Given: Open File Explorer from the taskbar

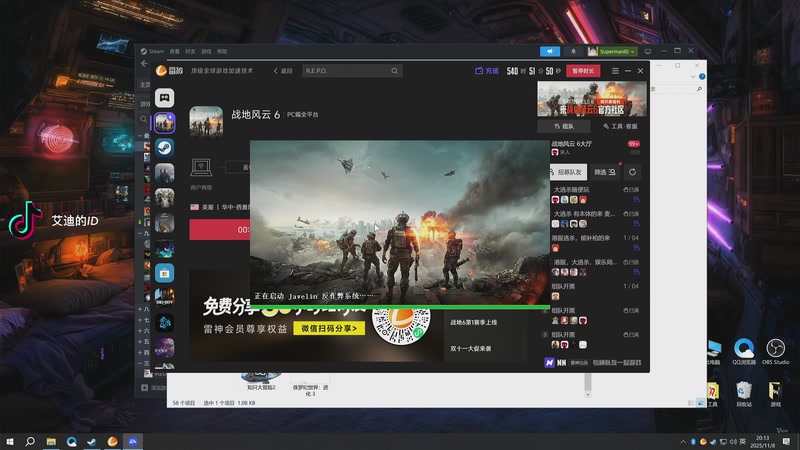Looking at the screenshot, I should [51, 441].
